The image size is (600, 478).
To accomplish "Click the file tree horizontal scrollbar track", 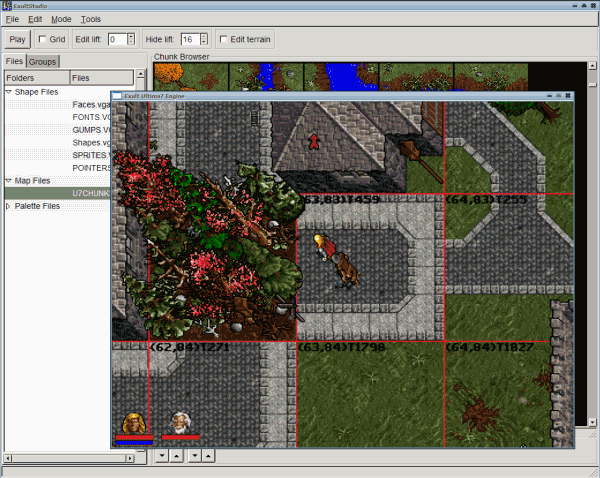I will pyautogui.click(x=69, y=458).
